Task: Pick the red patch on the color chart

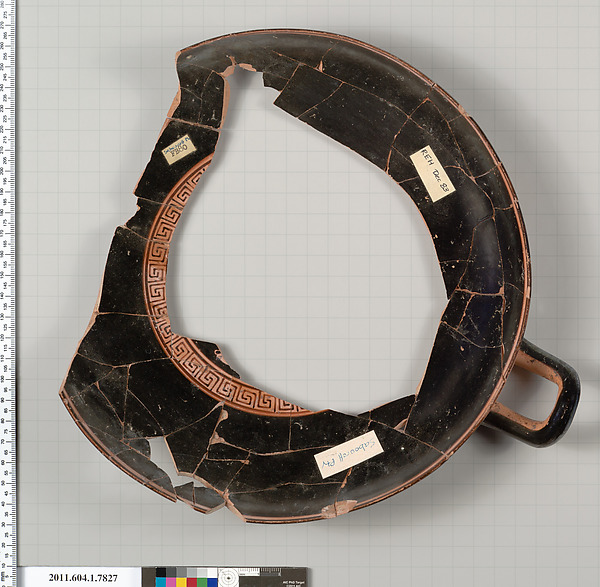Action: coord(191,582)
